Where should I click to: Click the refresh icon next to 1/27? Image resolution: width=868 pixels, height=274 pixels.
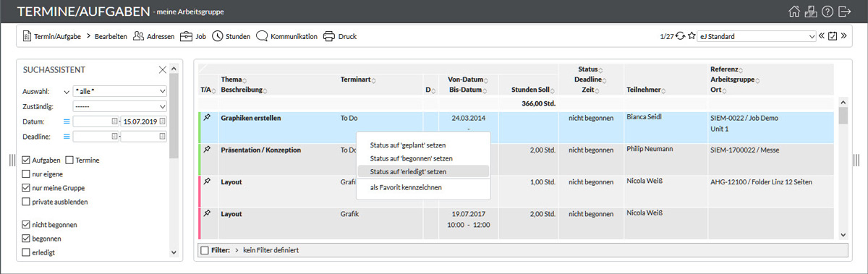tap(680, 35)
